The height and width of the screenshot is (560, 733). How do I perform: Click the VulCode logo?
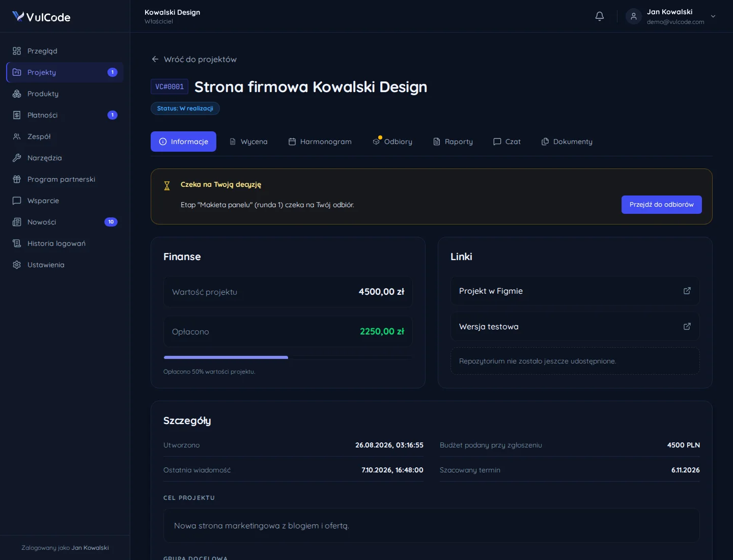(41, 17)
